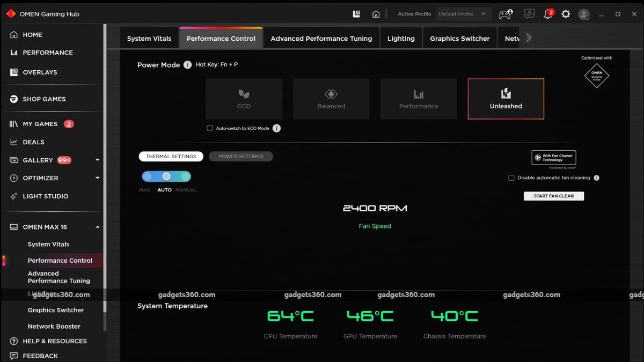This screenshot has height=362, width=644.
Task: Click the right arrow to reveal more tabs
Action: (528, 38)
